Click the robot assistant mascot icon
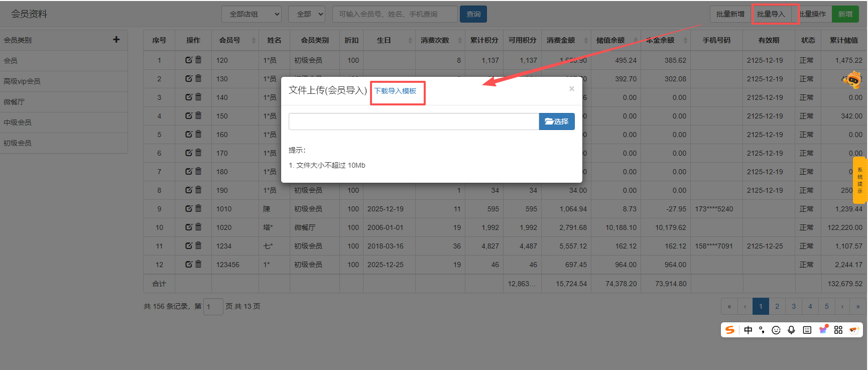This screenshot has width=868, height=370. point(852,79)
